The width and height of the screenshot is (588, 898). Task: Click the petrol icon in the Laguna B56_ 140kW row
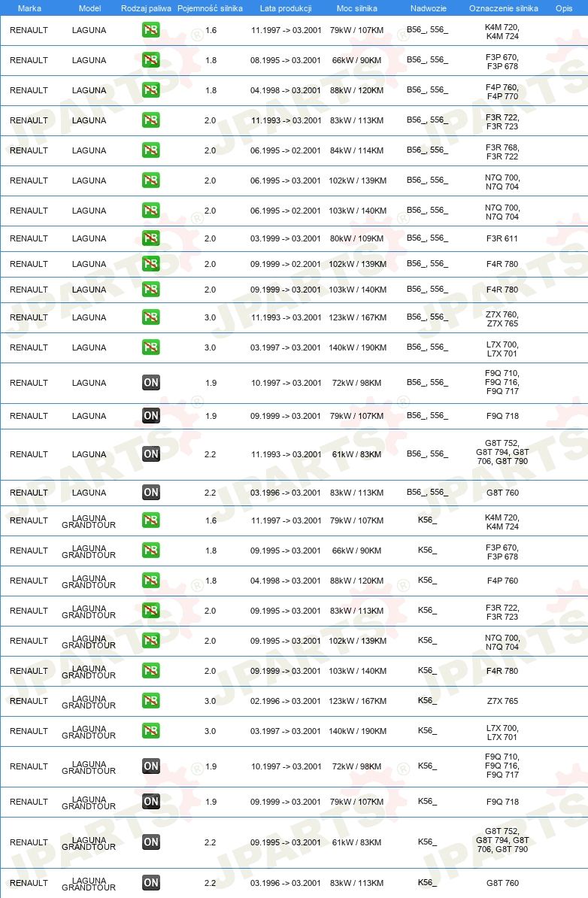pyautogui.click(x=151, y=347)
